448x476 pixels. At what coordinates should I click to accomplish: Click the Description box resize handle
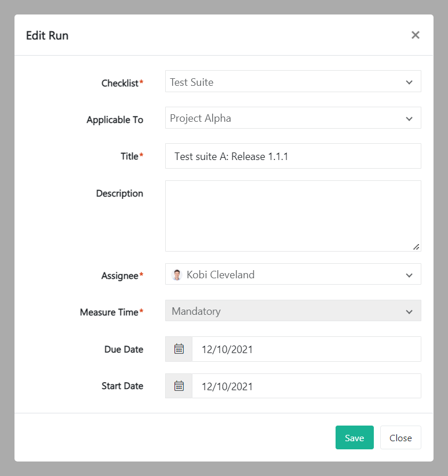416,246
